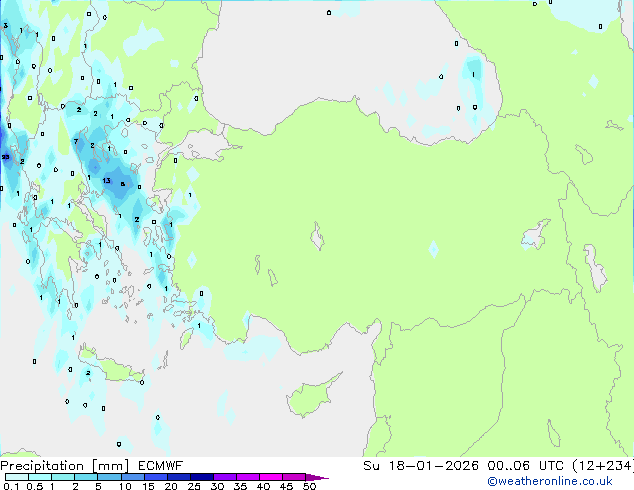Click the Sea of Marmara
Viewport: 634px width, 490px height.
coord(201,146)
